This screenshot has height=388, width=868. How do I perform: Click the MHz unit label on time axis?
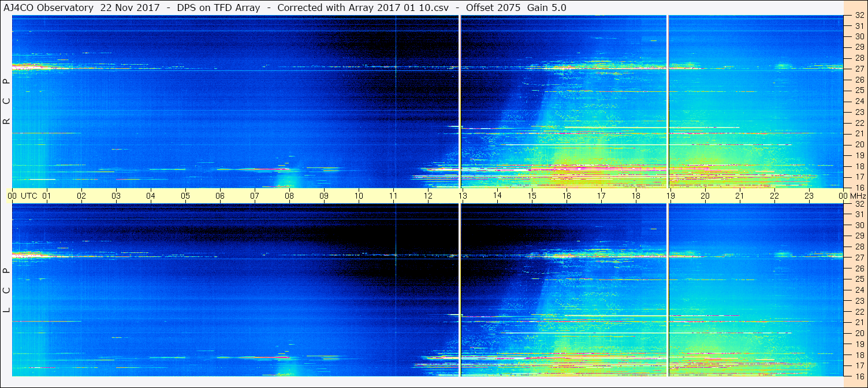tap(856, 196)
